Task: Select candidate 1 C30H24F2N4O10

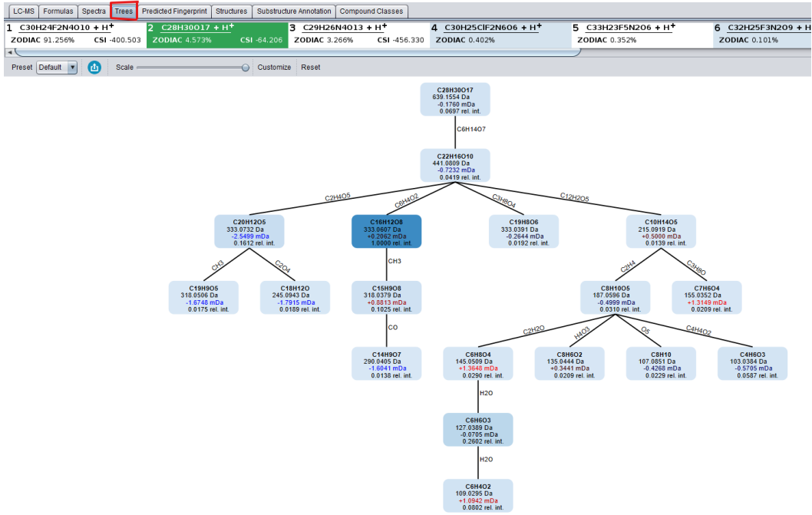Action: (x=73, y=35)
